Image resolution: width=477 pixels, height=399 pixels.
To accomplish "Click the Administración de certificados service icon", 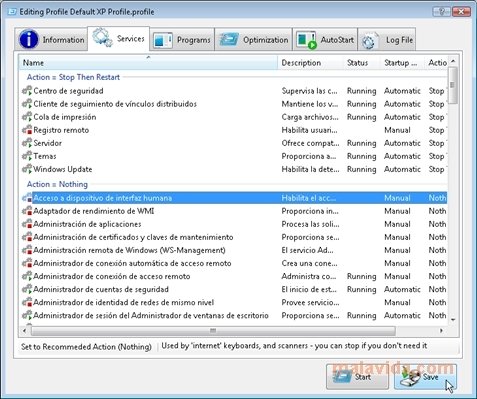I will point(27,237).
